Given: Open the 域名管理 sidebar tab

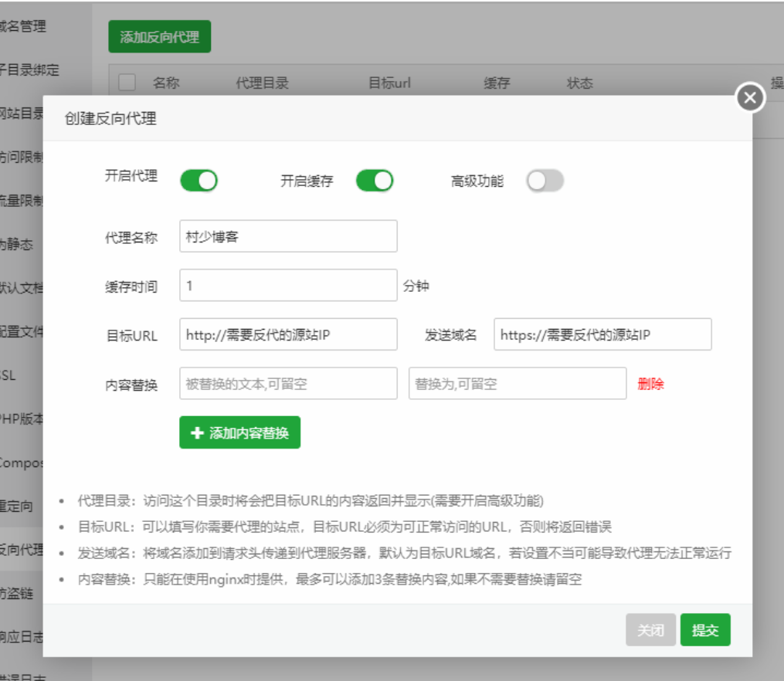Looking at the screenshot, I should (23, 27).
